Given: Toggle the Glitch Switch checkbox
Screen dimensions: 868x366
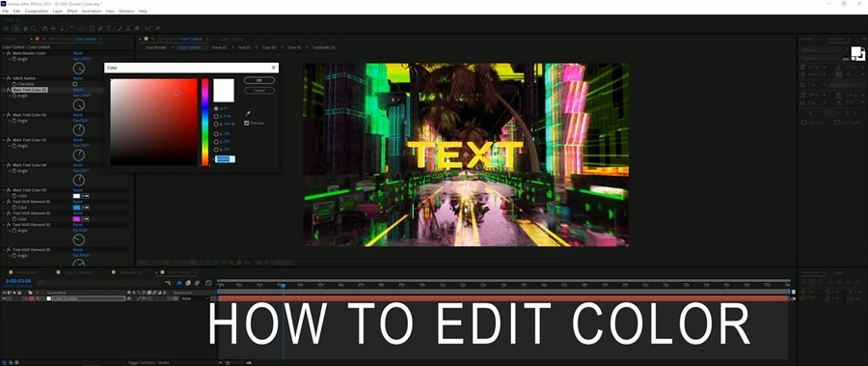Looking at the screenshot, I should (75, 84).
